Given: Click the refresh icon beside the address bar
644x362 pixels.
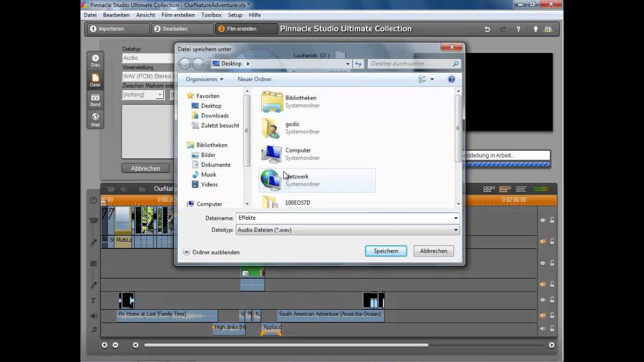Looking at the screenshot, I should (x=359, y=64).
